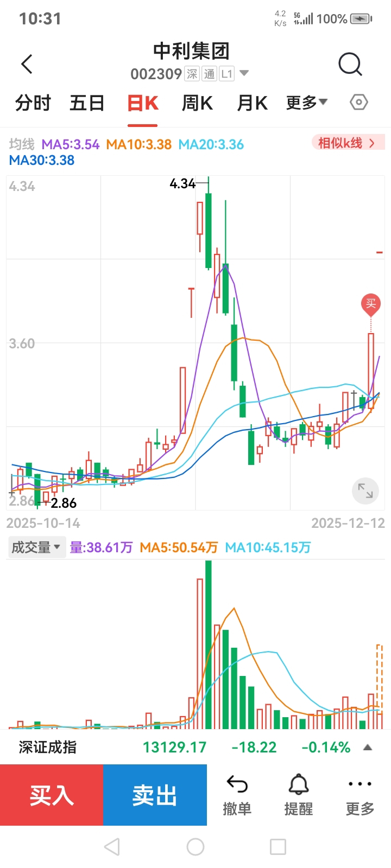Tap index value 13129.17
Image resolution: width=391 pixels, height=868 pixels.
click(175, 748)
